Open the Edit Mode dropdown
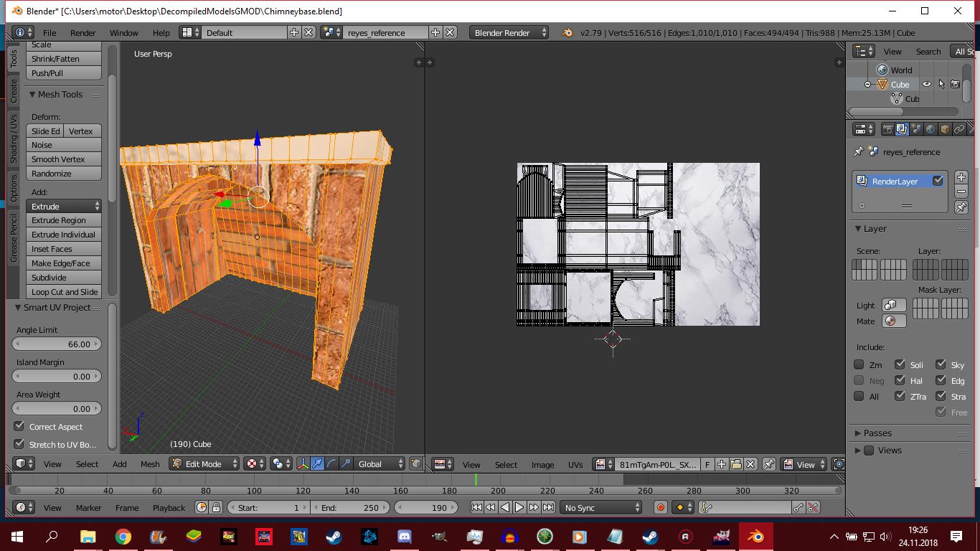 click(x=203, y=463)
